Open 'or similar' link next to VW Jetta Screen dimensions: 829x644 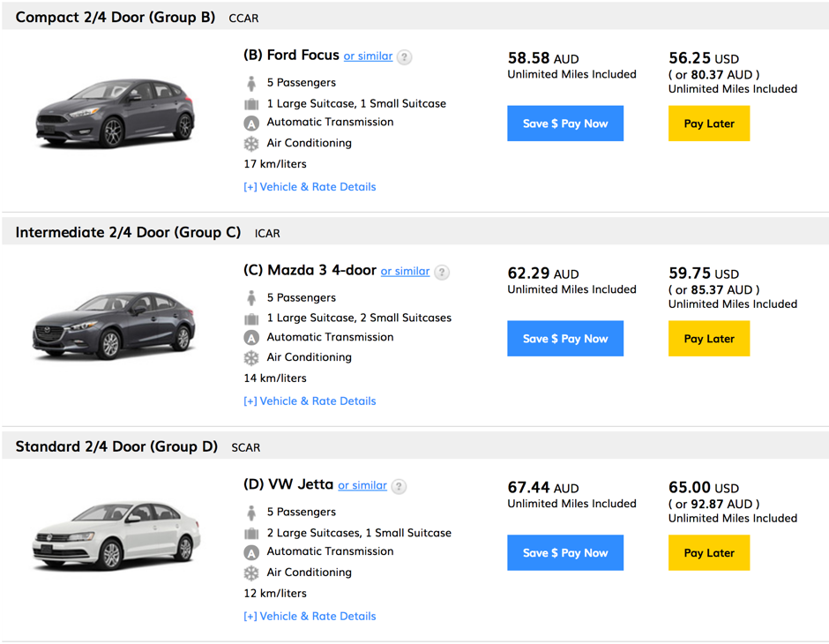click(362, 485)
